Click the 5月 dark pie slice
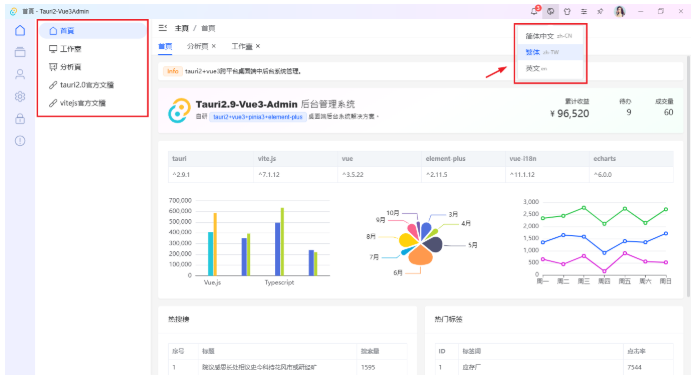This screenshot has height=380, width=695. pyautogui.click(x=433, y=244)
